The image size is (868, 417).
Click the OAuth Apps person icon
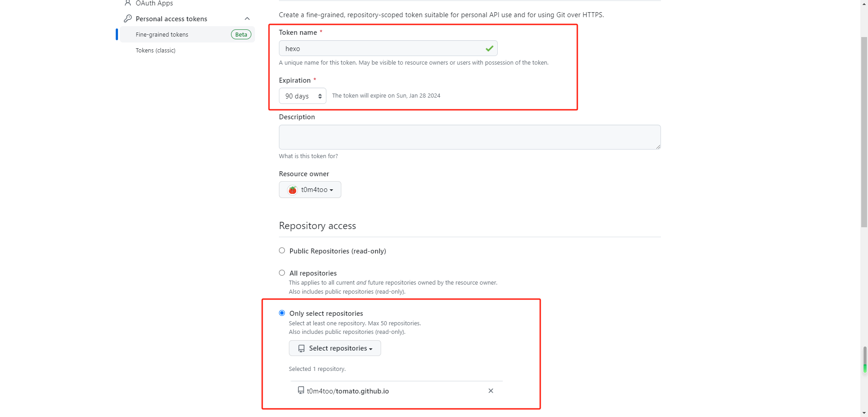click(127, 3)
